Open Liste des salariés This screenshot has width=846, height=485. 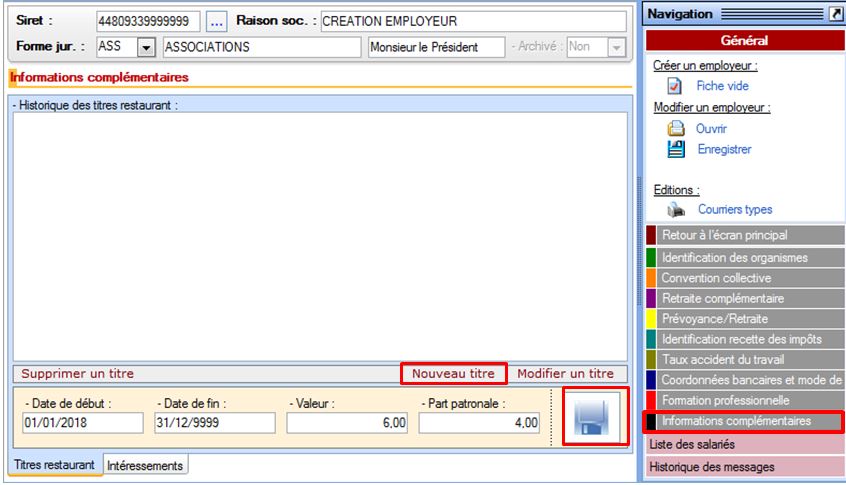745,445
